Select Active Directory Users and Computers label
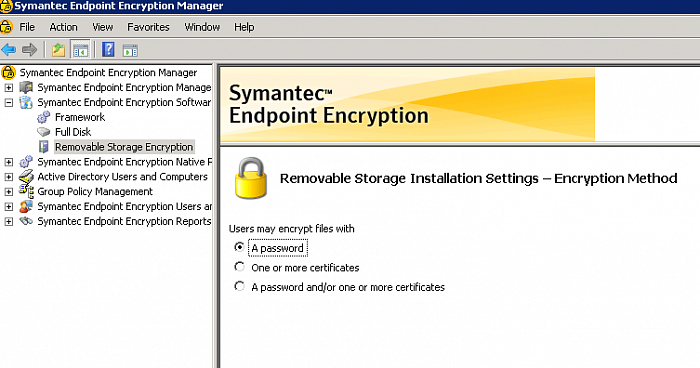The image size is (700, 368). 123,176
